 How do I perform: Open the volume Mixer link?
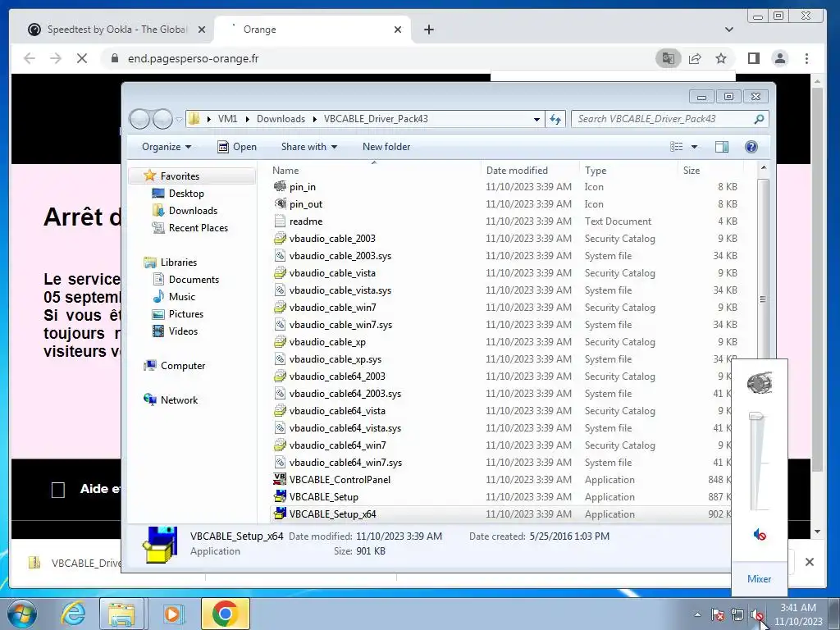click(x=759, y=578)
